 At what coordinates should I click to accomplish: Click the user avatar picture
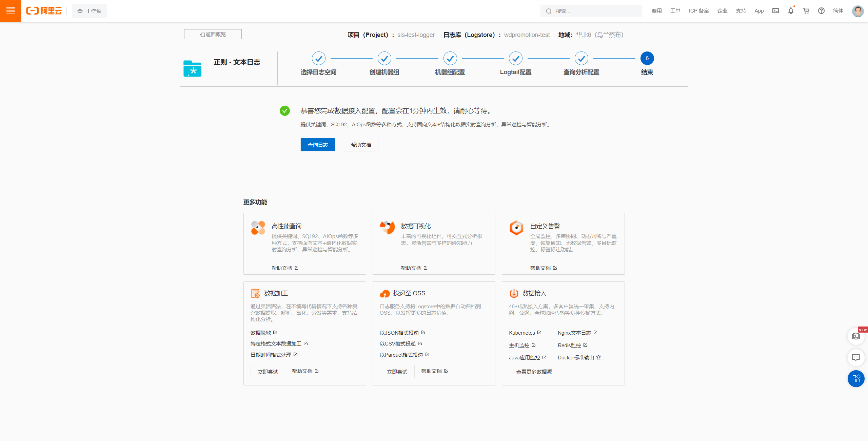pos(857,11)
